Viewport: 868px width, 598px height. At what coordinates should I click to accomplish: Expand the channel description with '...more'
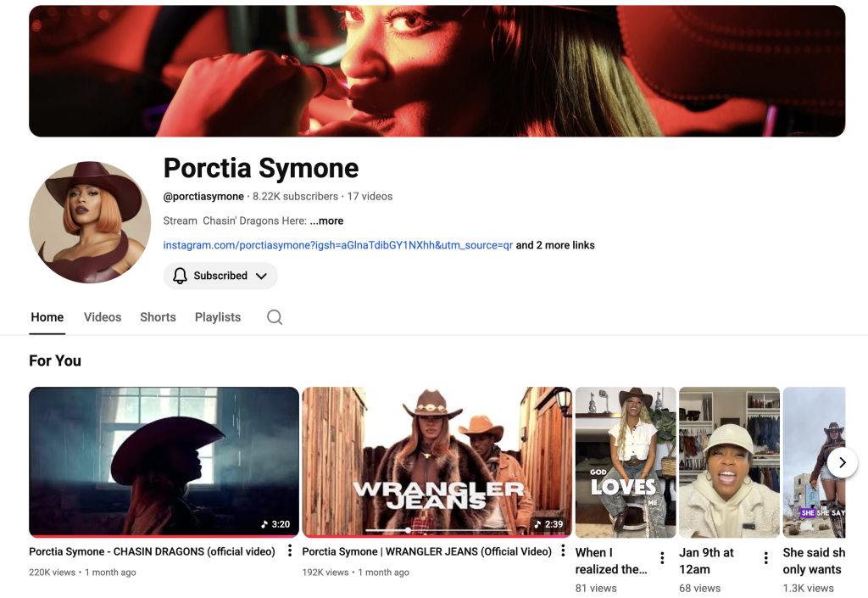click(x=326, y=221)
